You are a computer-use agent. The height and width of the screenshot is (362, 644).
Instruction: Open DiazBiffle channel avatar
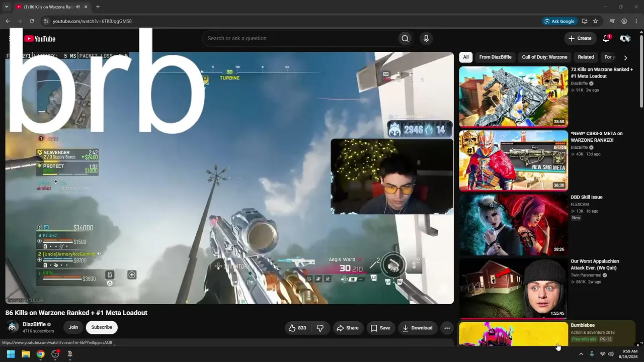[13, 327]
